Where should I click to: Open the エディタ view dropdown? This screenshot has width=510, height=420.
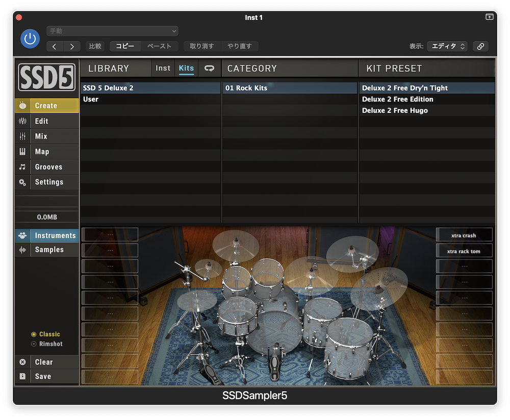447,46
